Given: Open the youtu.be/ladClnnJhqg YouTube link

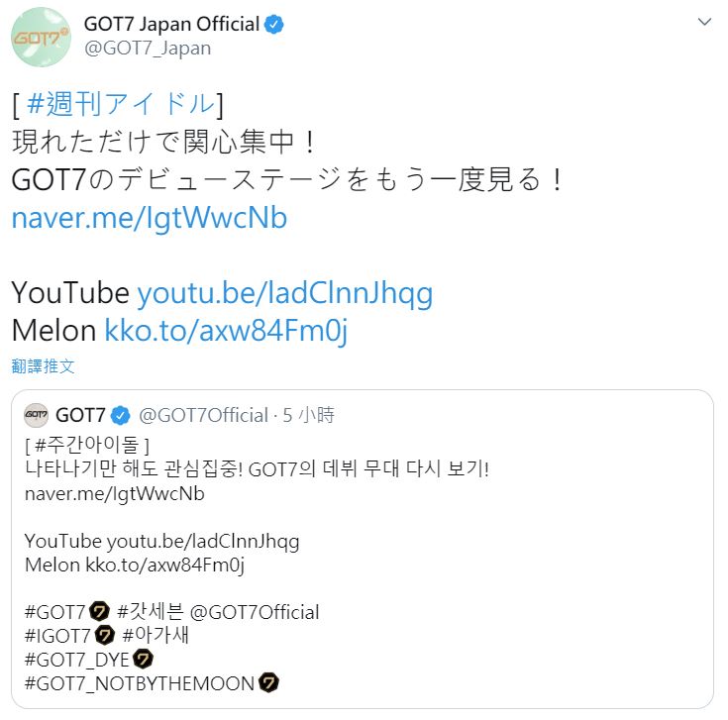Looking at the screenshot, I should pos(285,293).
